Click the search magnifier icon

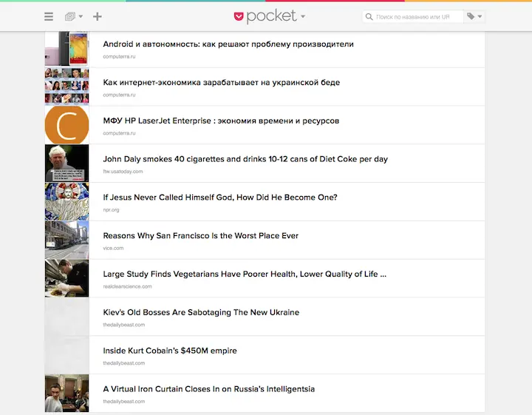(369, 16)
